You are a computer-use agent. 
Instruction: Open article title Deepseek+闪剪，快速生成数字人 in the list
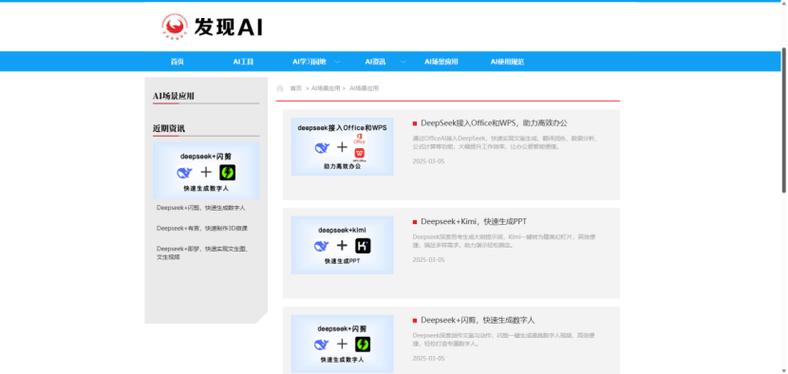pos(477,320)
